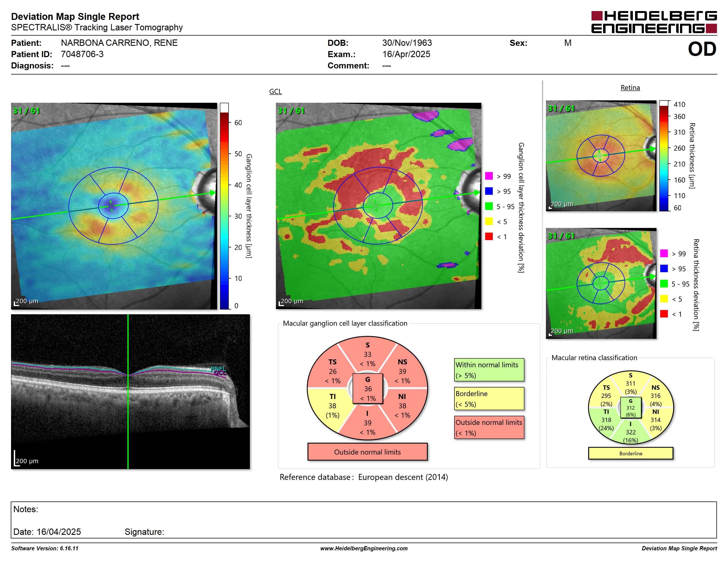
Task: Click the red < 1 retina legend swatch
Action: click(x=664, y=314)
